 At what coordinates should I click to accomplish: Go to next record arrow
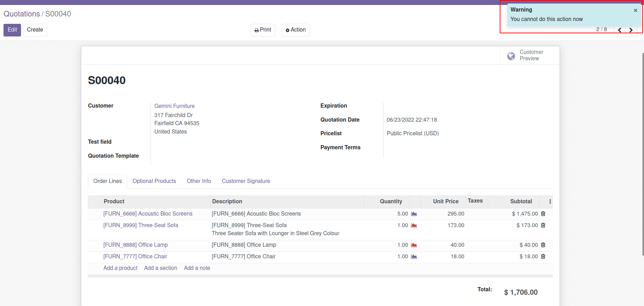tap(631, 30)
